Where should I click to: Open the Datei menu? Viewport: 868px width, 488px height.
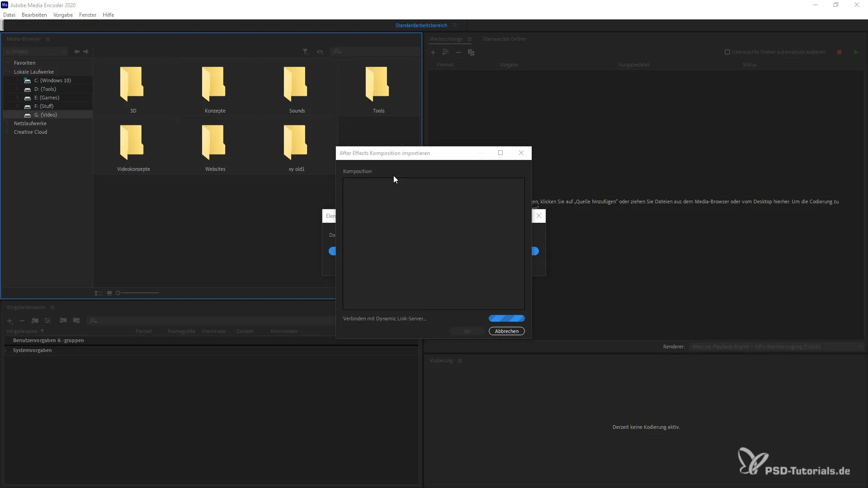[9, 15]
